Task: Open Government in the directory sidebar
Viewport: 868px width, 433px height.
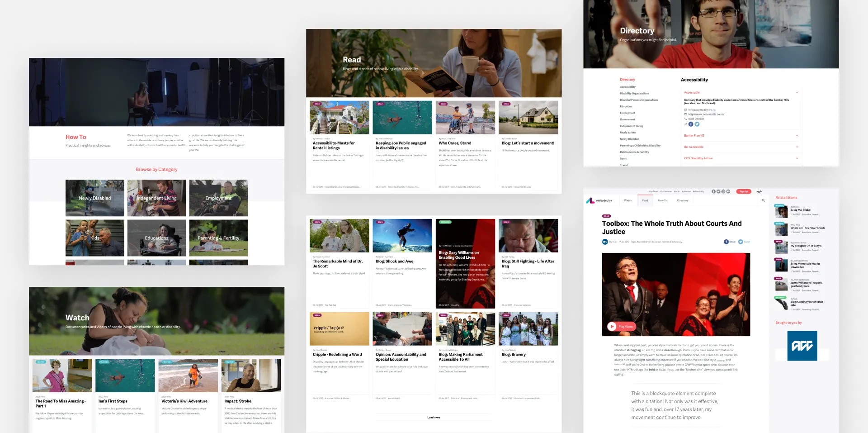Action: [x=627, y=119]
